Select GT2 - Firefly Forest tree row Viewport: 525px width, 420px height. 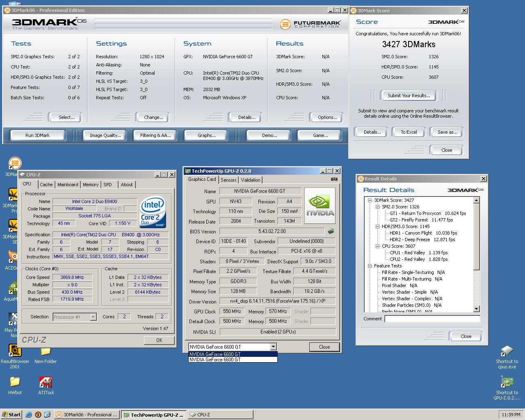[x=421, y=220]
